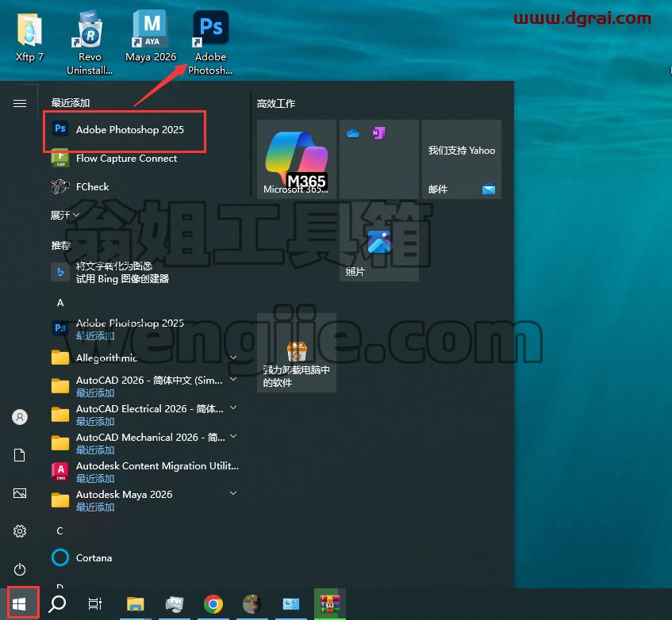Open Settings gear in start sidebar
672x620 pixels.
20,531
